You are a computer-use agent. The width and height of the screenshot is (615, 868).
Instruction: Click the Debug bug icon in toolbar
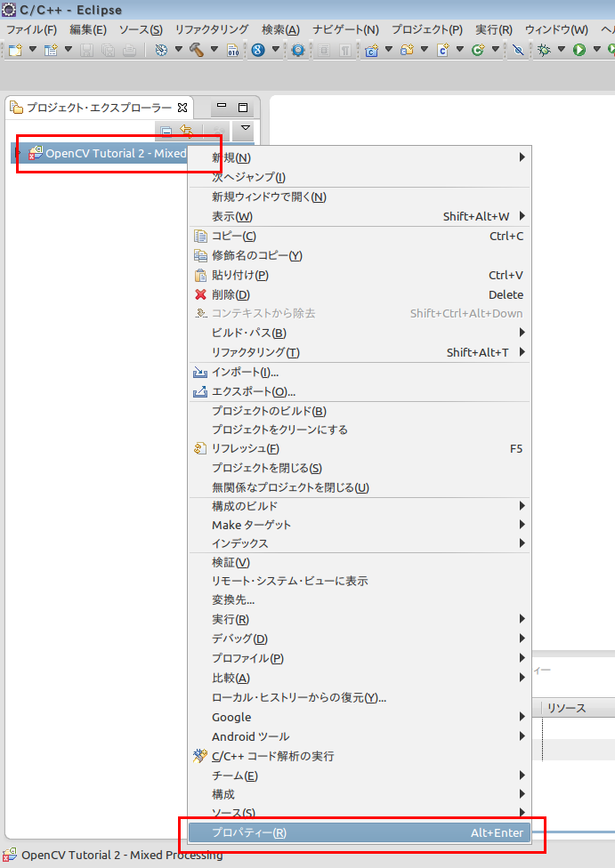coord(545,50)
